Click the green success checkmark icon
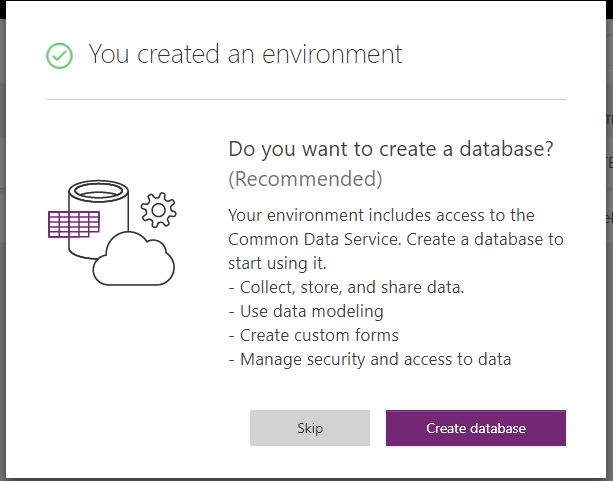 click(x=60, y=56)
